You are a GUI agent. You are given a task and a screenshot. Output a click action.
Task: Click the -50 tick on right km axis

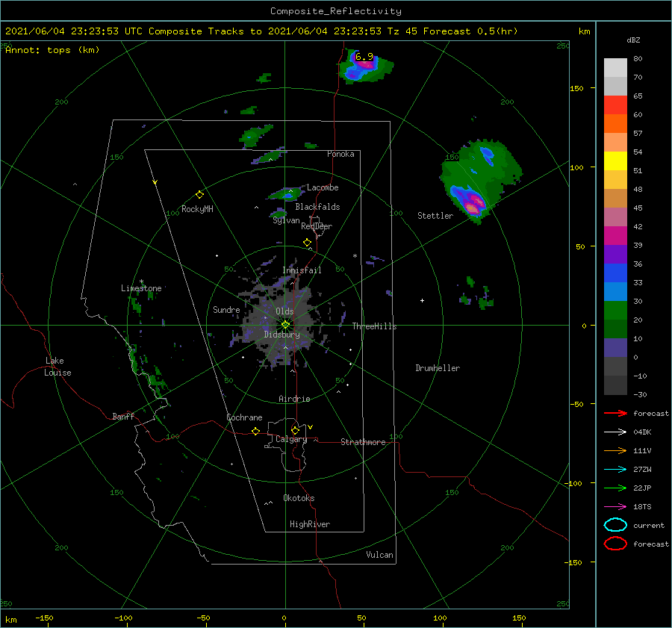tap(576, 404)
